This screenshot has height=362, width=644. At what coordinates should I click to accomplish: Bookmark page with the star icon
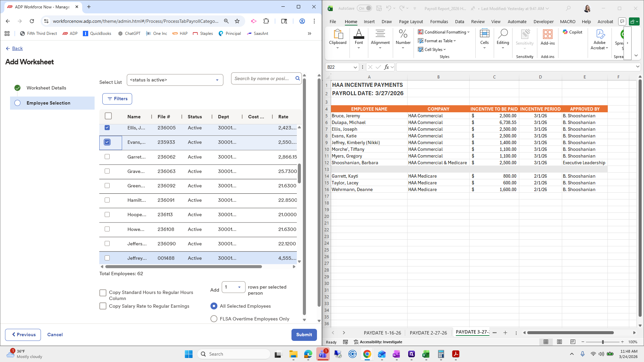pyautogui.click(x=237, y=21)
